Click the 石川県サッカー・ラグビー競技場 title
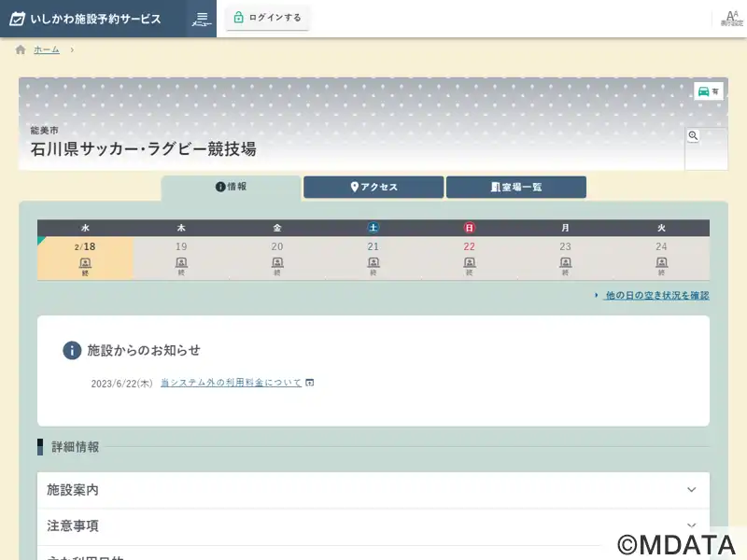The height and width of the screenshot is (560, 747). (x=144, y=149)
